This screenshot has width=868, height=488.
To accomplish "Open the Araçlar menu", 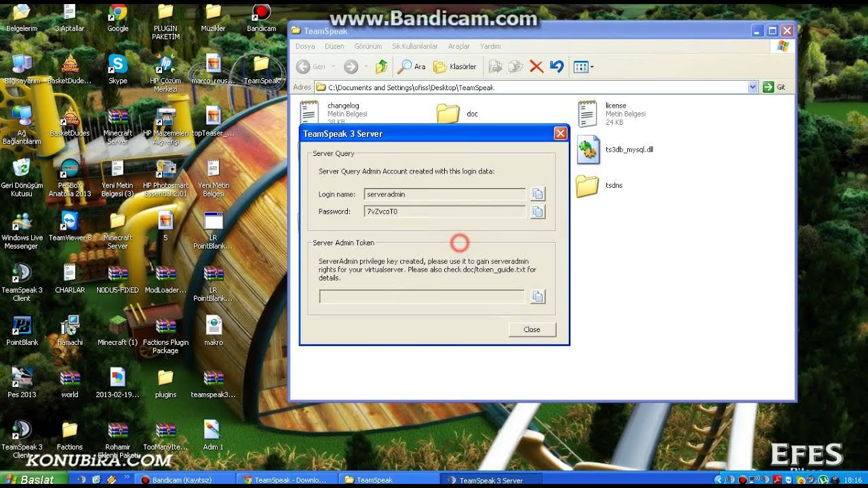I will point(459,46).
